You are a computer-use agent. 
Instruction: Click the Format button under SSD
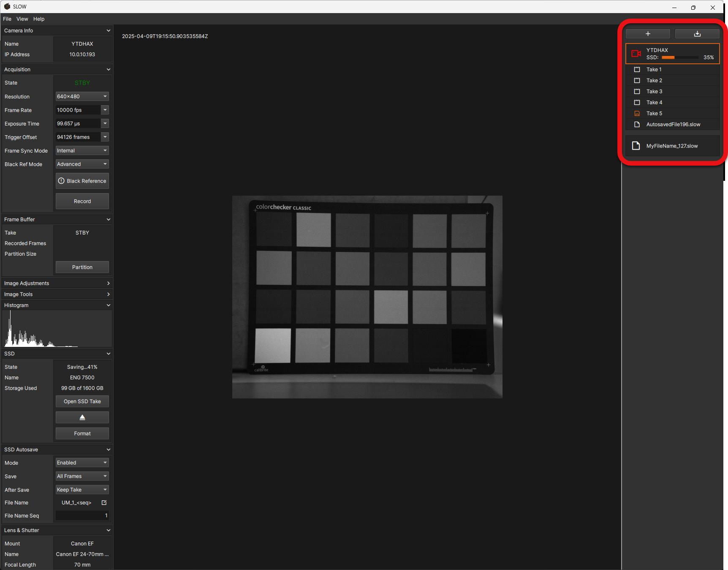(82, 433)
